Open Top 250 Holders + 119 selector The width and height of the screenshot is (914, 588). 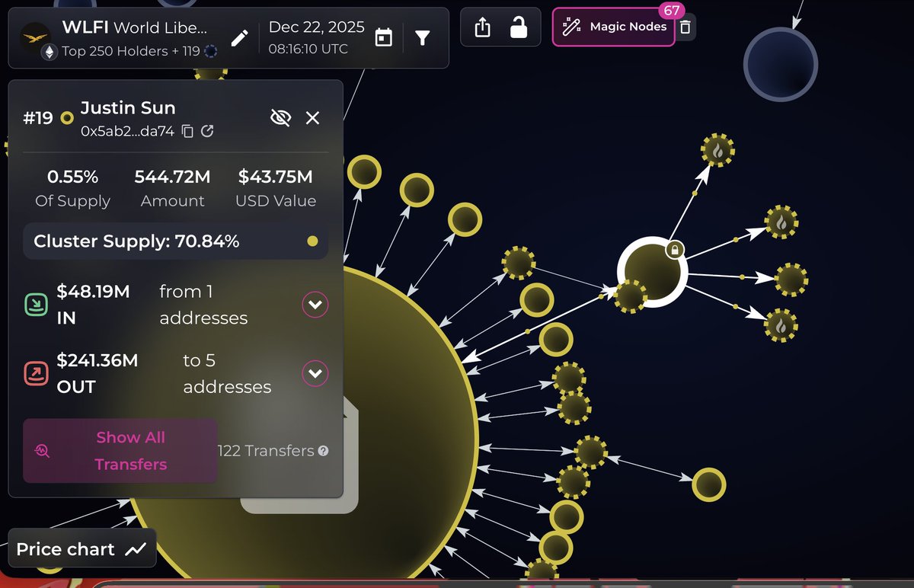click(139, 51)
